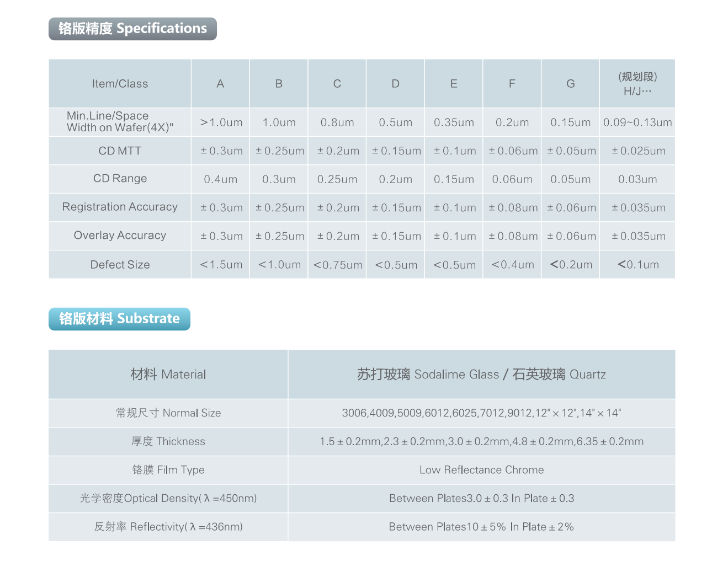Select the 厚度 Thickness row label
The width and height of the screenshot is (728, 572).
click(168, 441)
